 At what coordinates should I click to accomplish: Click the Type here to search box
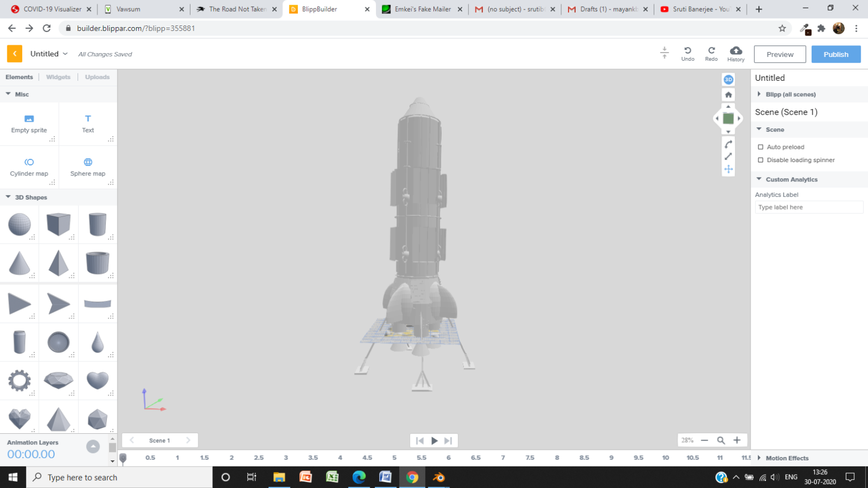click(119, 477)
